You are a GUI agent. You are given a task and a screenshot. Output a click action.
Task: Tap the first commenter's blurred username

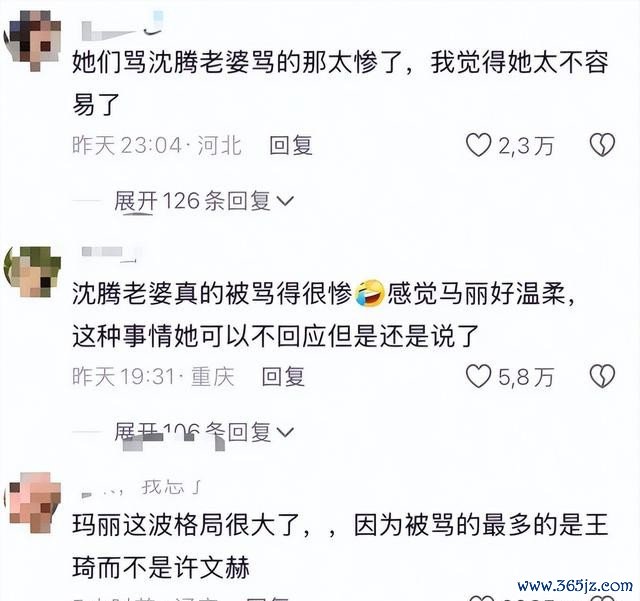(x=122, y=27)
